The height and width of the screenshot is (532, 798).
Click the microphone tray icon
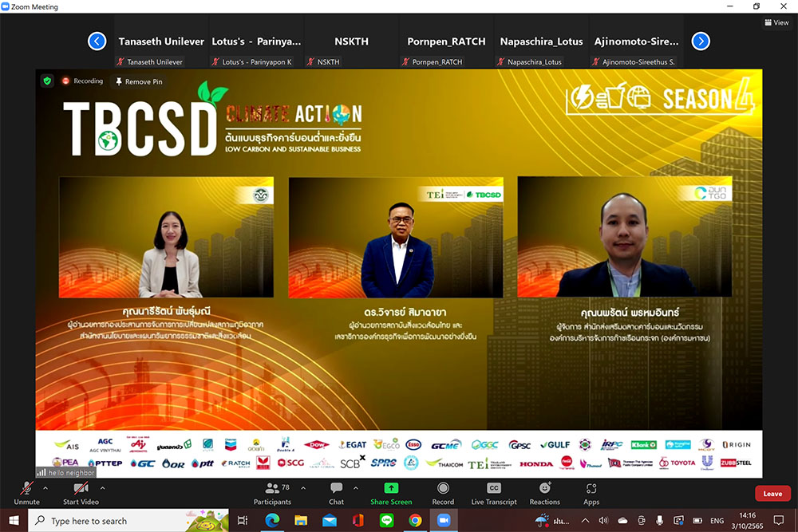click(660, 520)
